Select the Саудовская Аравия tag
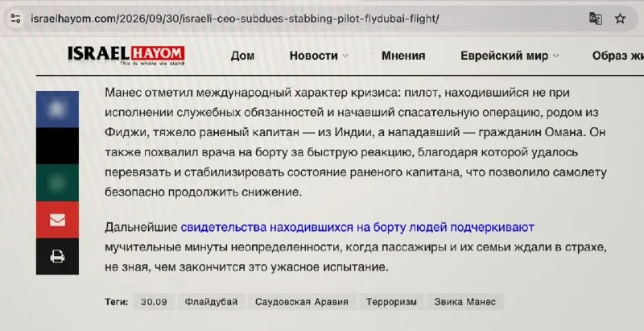The width and height of the screenshot is (644, 331). coord(301,302)
